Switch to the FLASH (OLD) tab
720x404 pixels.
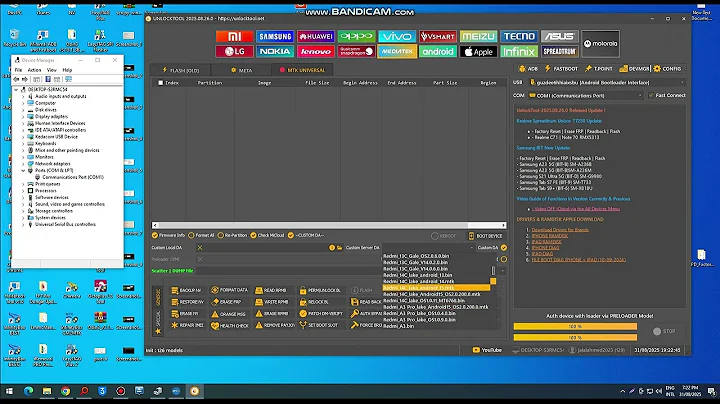180,70
